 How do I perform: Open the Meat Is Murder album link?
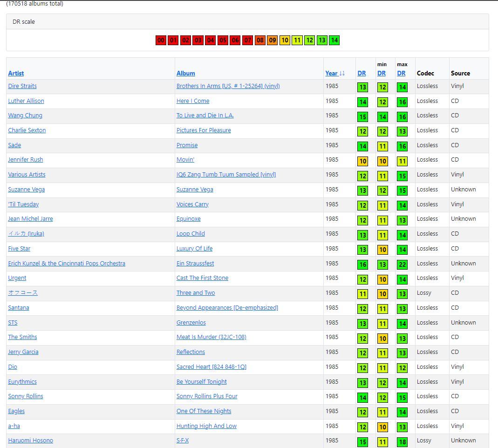[x=211, y=337]
